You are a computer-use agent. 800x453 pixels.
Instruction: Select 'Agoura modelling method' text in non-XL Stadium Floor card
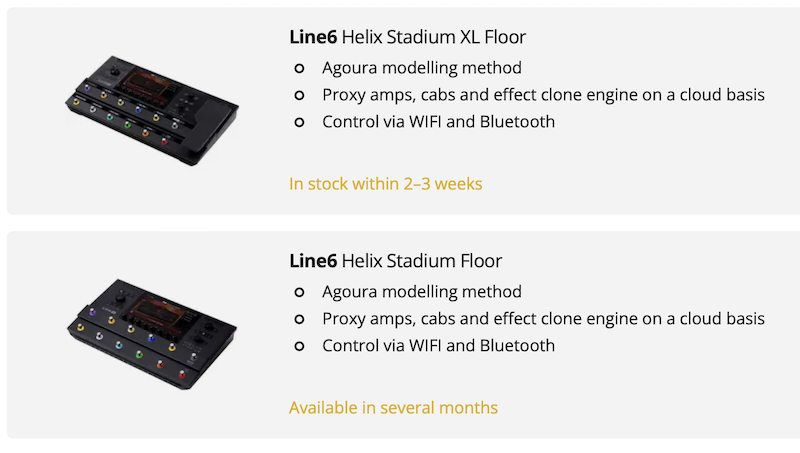coord(421,293)
